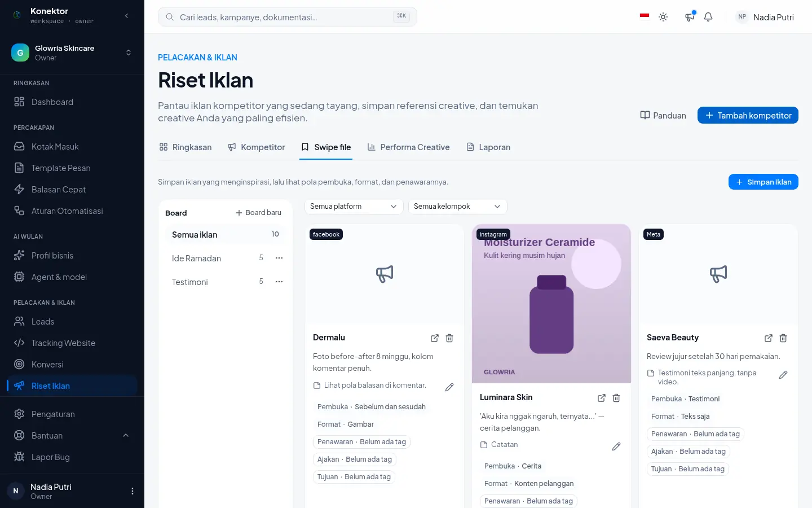Screen dimensions: 812x508
Task: Go to Kotak Masuk in sidebar
Action: [x=72, y=147]
